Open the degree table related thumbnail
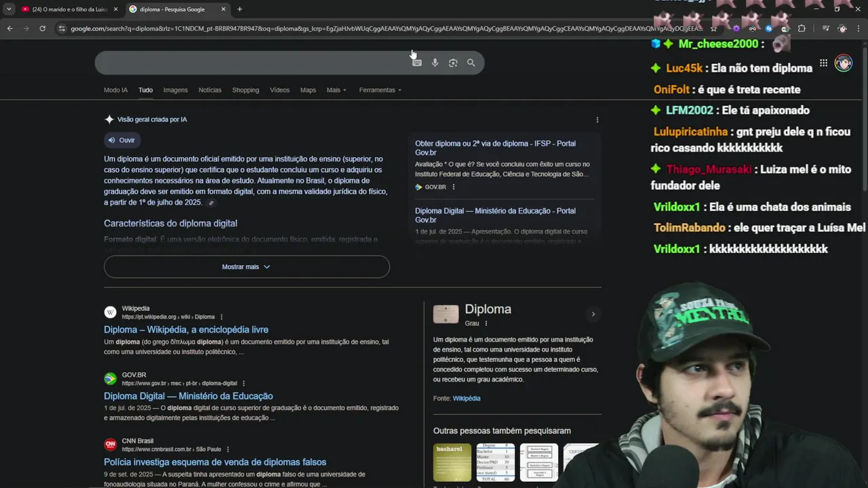 pos(496,463)
